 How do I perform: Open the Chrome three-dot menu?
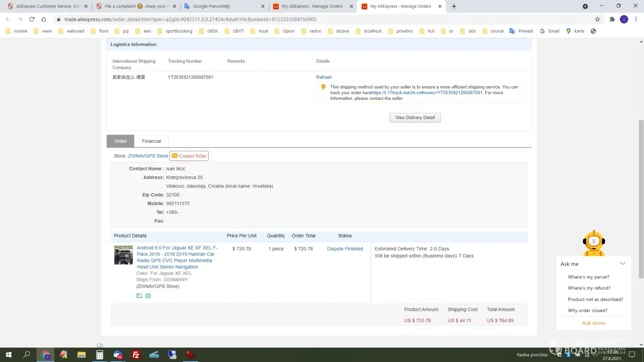click(636, 19)
